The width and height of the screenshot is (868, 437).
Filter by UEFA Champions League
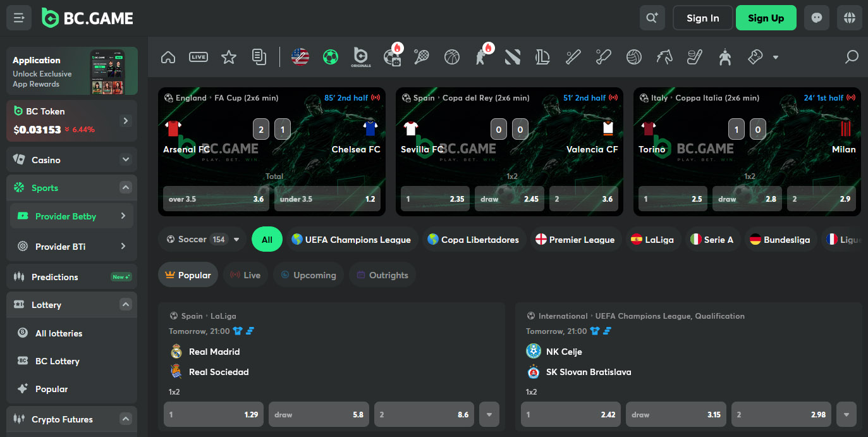coord(351,240)
